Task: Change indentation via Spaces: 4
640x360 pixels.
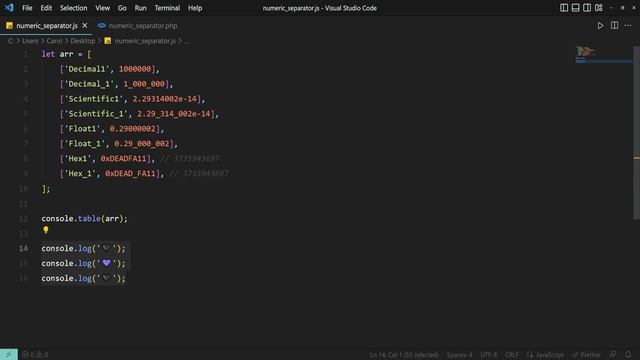Action: [x=459, y=355]
